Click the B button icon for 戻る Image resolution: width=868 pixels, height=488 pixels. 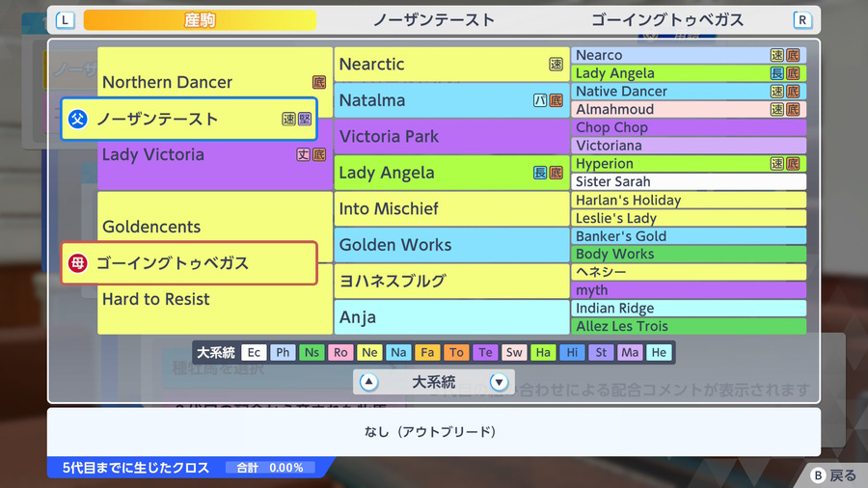pyautogui.click(x=818, y=475)
